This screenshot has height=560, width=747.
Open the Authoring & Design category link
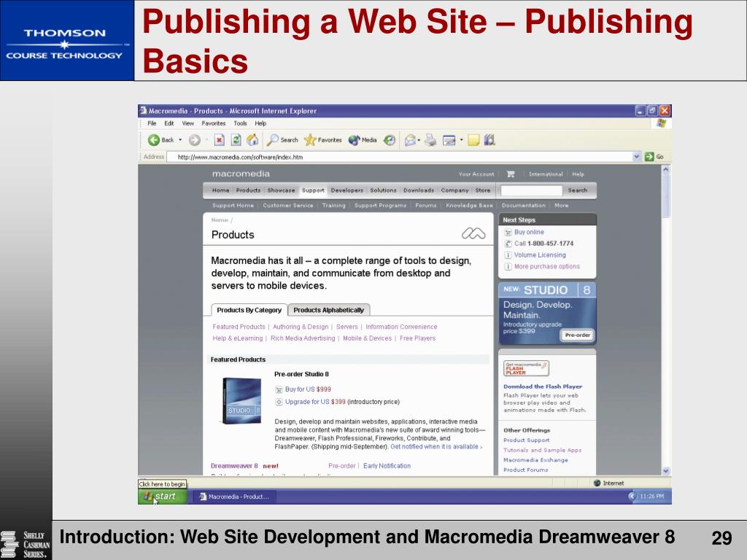301,327
